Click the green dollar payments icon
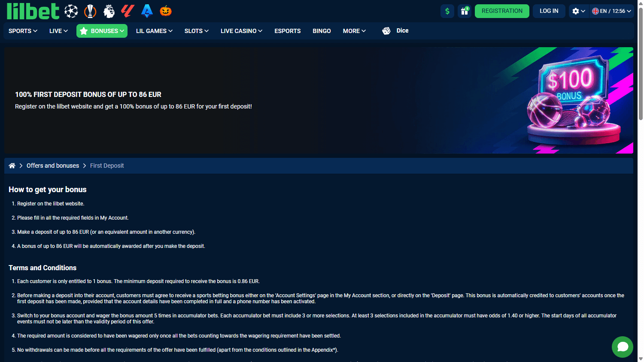 pos(447,11)
